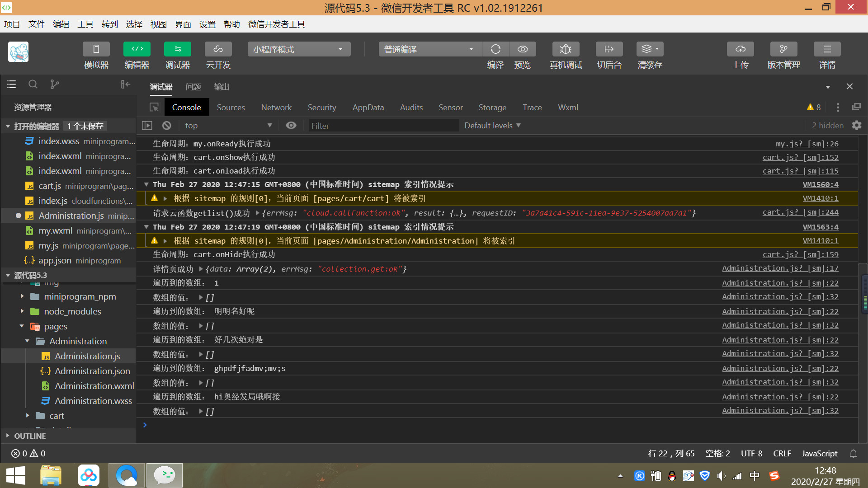Screen dimensions: 868x488
Task: Click the Compile refresh icon
Action: (495, 49)
